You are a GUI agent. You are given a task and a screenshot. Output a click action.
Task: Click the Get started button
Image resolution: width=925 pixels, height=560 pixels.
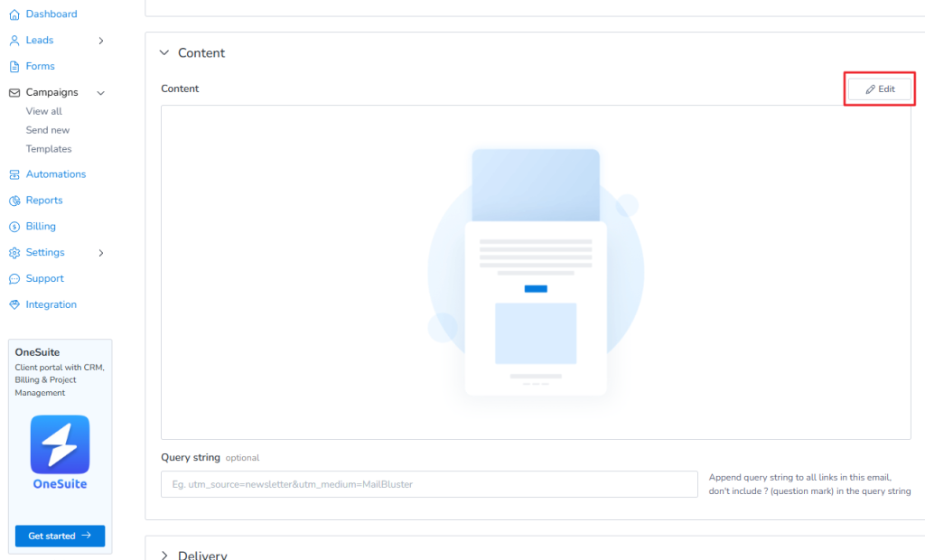61,536
